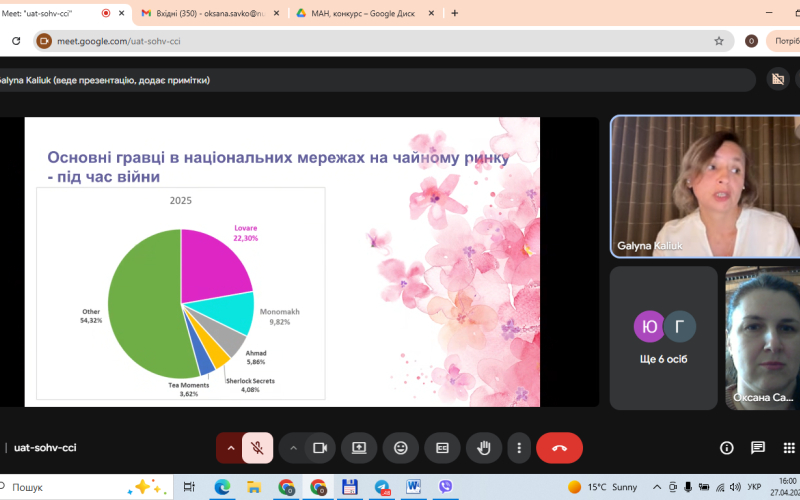Close the Meet tab
The image size is (800, 500).
pyautogui.click(x=121, y=13)
